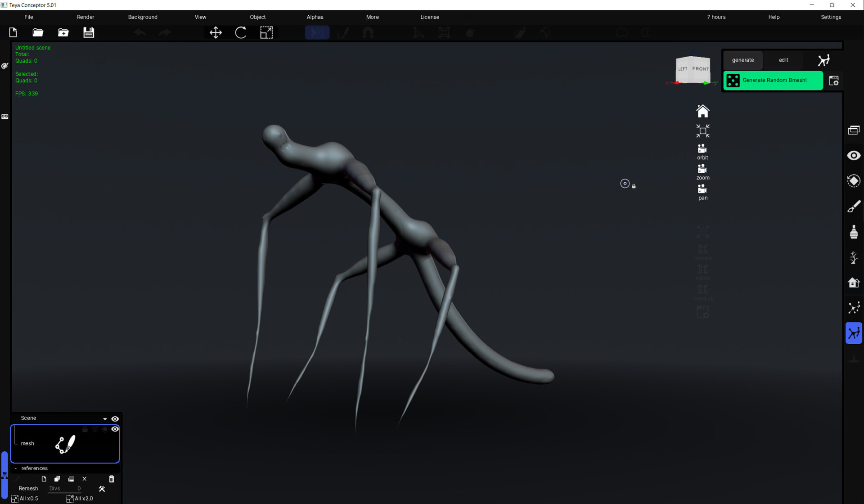Image resolution: width=864 pixels, height=504 pixels.
Task: Toggle visibility of the mesh layer
Action: click(x=116, y=428)
